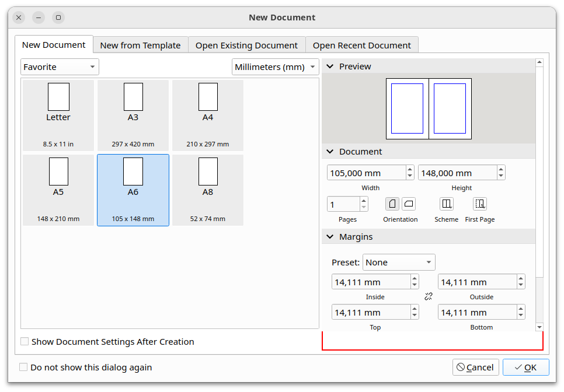The width and height of the screenshot is (564, 392).
Task: Toggle the margin link chain icon
Action: pos(429,296)
